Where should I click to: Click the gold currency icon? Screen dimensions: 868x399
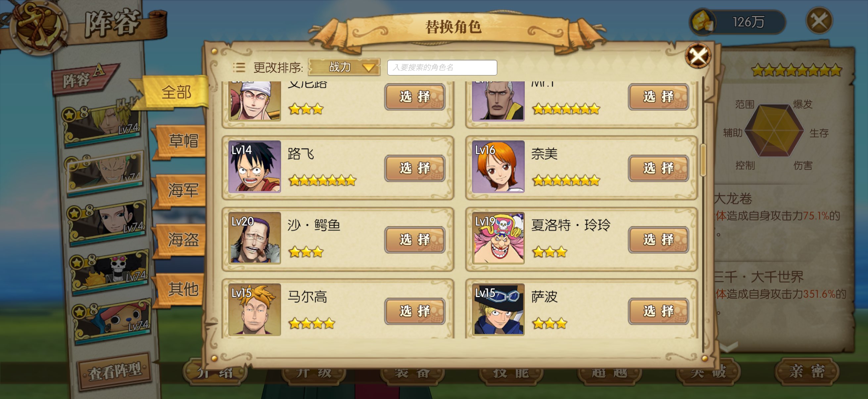[x=703, y=22]
